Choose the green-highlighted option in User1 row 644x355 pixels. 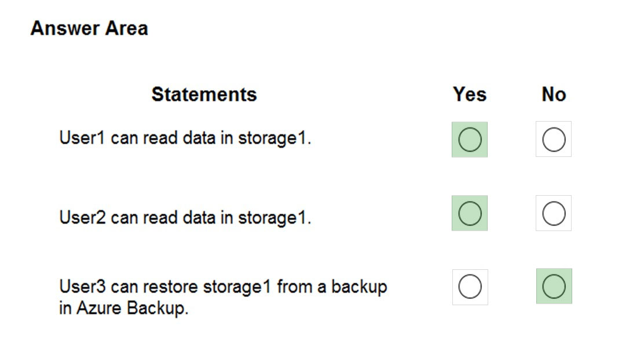click(470, 140)
